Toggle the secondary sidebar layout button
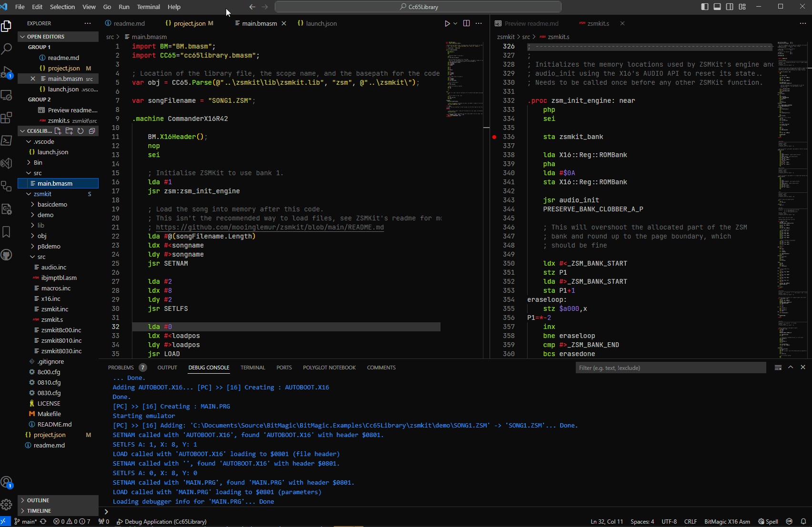This screenshot has height=527, width=812. point(730,7)
